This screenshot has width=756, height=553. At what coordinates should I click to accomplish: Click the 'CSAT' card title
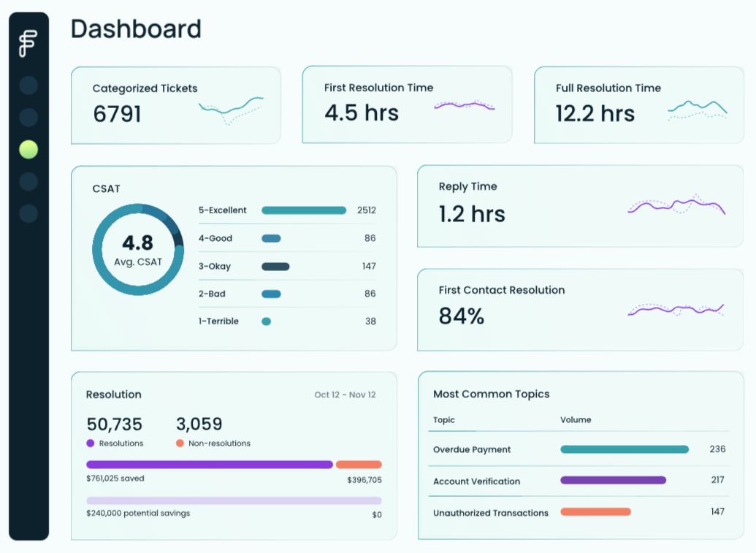(x=106, y=189)
